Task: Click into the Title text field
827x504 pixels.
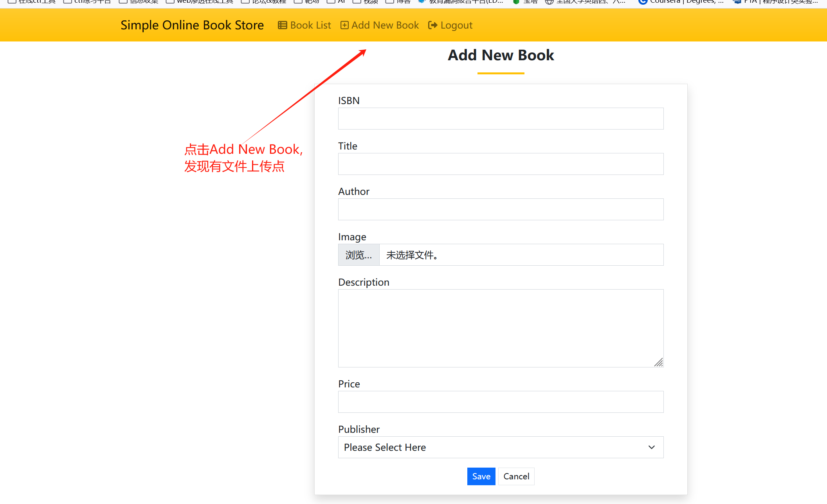Action: pyautogui.click(x=501, y=164)
